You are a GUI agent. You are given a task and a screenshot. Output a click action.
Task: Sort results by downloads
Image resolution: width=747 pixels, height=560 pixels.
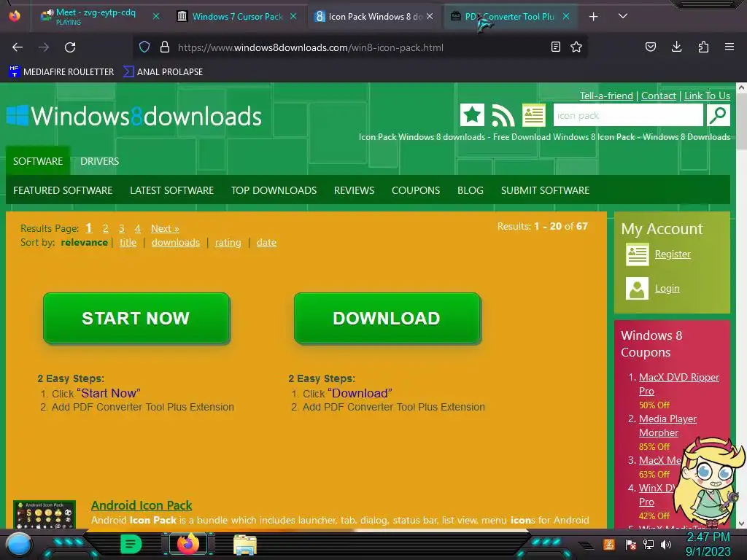tap(176, 242)
